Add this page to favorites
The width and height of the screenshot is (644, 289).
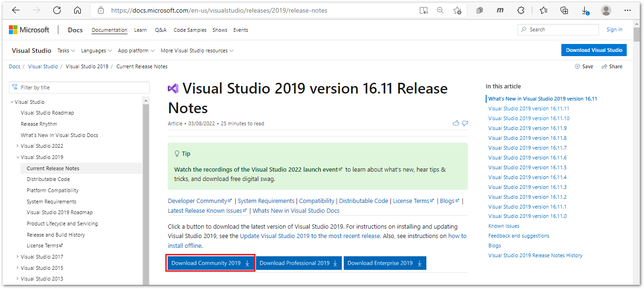[x=457, y=10]
